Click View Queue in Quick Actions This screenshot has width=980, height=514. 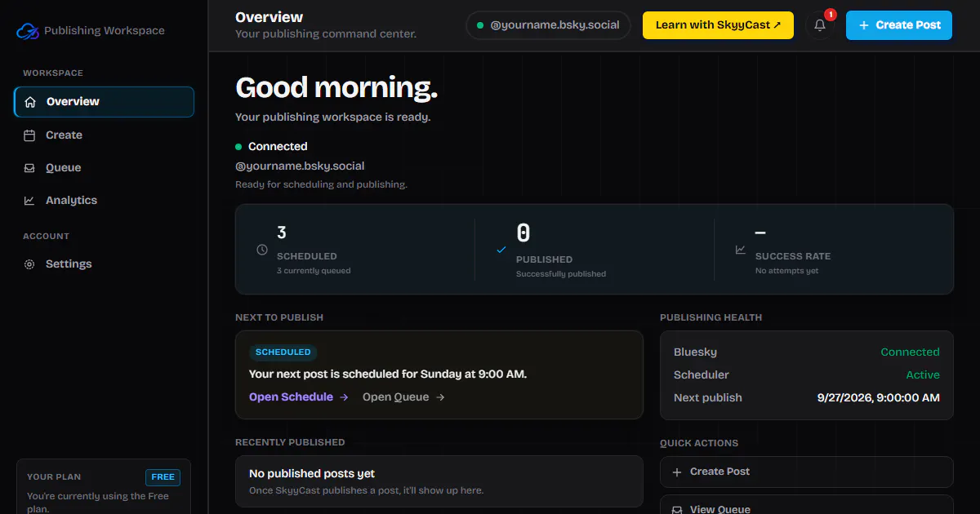[x=806, y=506]
